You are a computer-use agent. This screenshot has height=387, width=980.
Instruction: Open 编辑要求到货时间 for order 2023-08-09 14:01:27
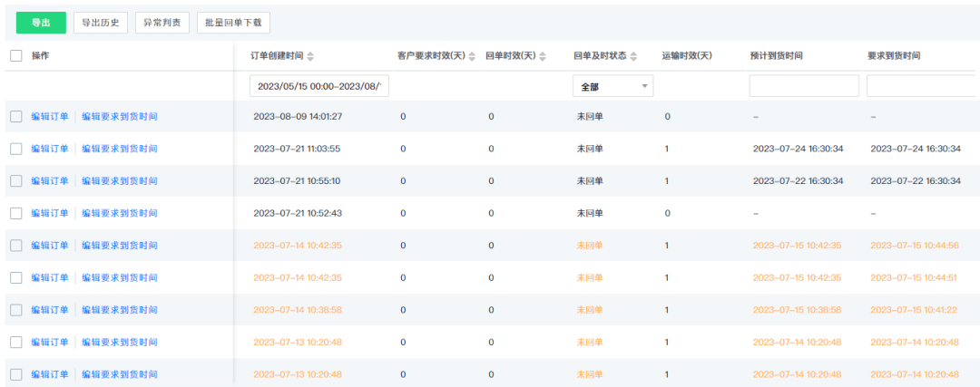pyautogui.click(x=120, y=116)
